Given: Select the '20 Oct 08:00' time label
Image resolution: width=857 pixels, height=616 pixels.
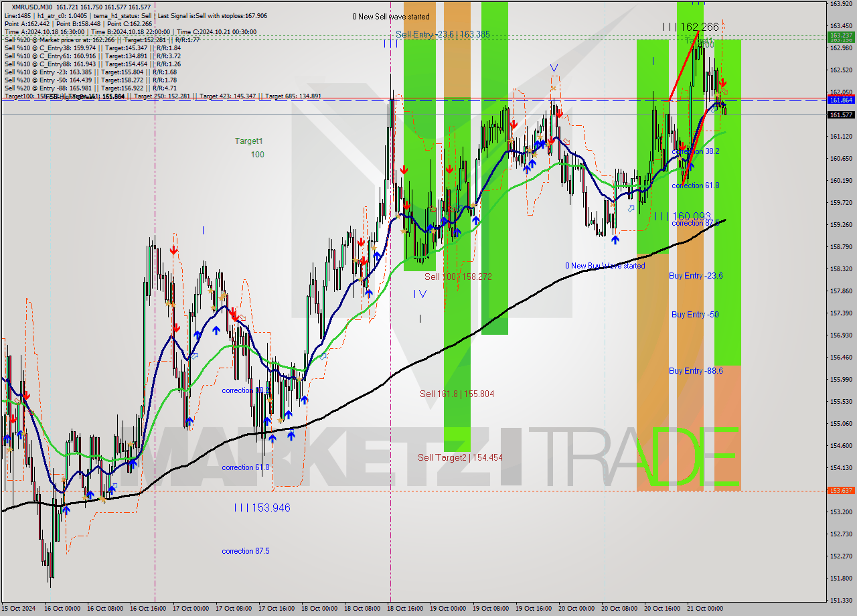Looking at the screenshot, I should [x=619, y=609].
